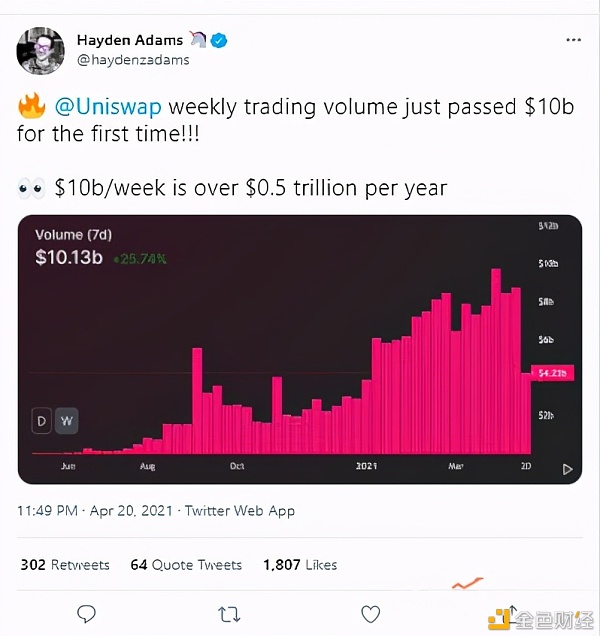View the 302 Retweets list
The height and width of the screenshot is (636, 600).
tap(65, 565)
